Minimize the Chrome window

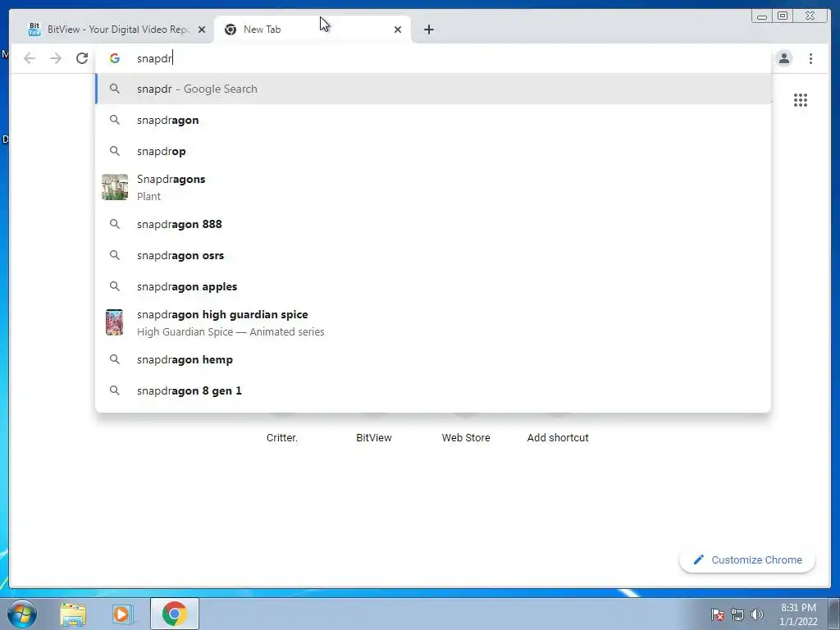pyautogui.click(x=761, y=16)
